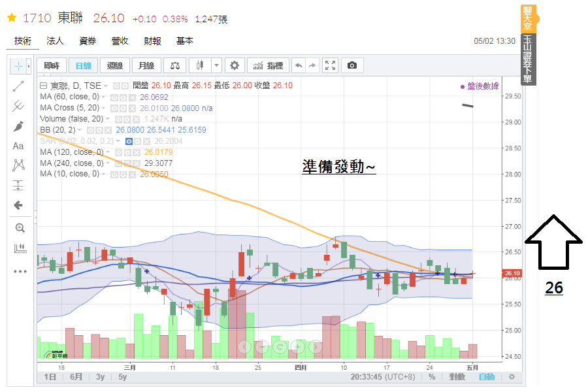Select the crosshair cursor tool
This screenshot has height=392, width=588.
(x=18, y=66)
